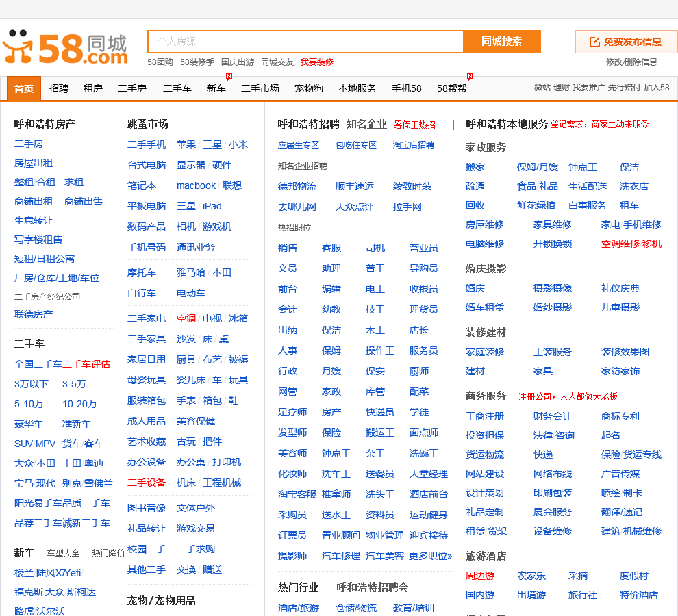
Task: Open the 58帮帮 navigation tab
Action: pos(451,88)
